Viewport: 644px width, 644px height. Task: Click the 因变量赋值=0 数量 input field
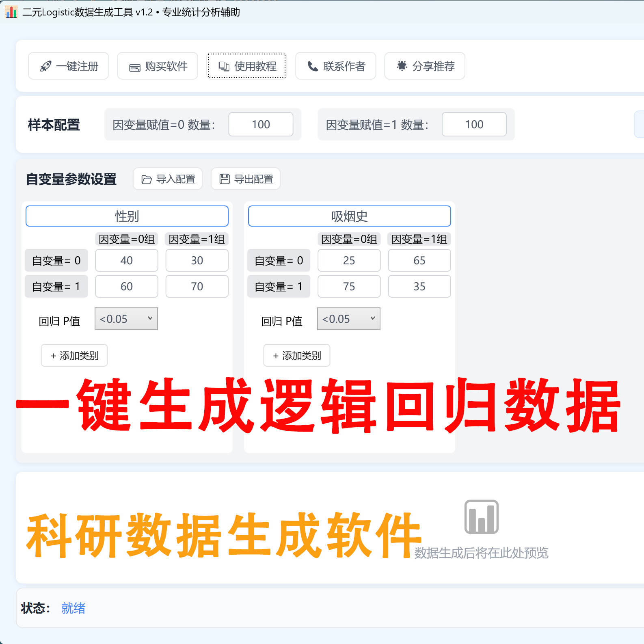tap(261, 124)
